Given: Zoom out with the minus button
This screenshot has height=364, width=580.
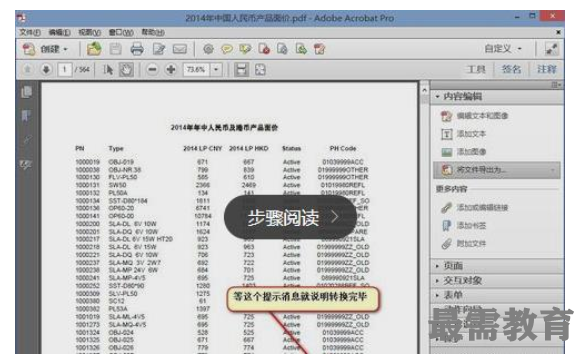Looking at the screenshot, I should click(x=152, y=69).
